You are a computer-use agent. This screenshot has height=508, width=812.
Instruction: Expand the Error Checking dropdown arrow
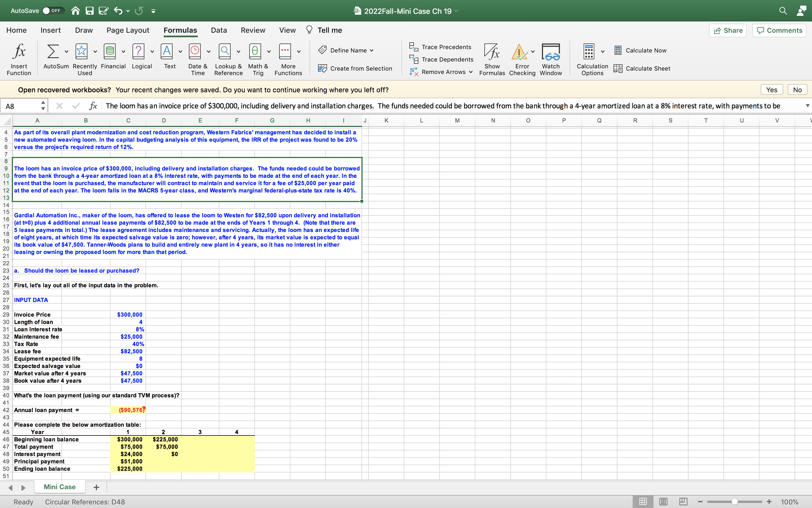(x=533, y=51)
